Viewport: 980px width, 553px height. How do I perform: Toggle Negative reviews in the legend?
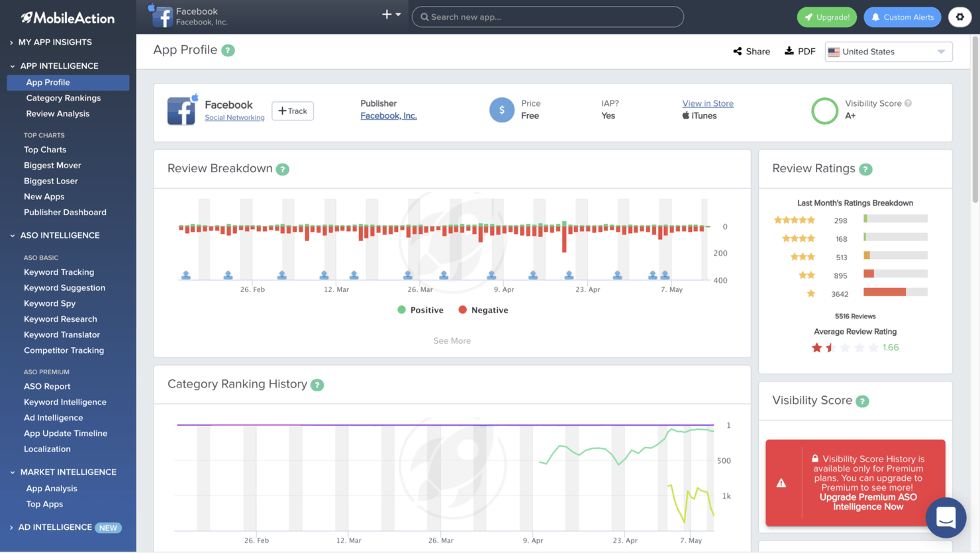tap(483, 309)
